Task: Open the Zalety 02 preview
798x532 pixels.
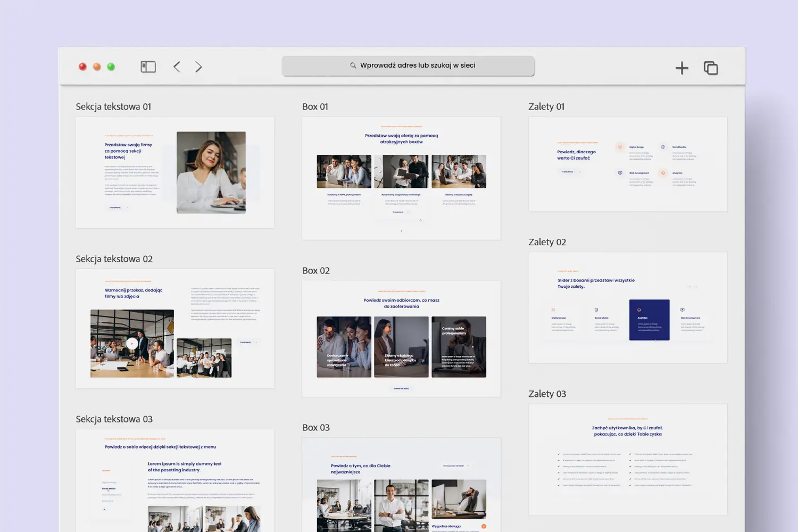Action: pos(628,307)
